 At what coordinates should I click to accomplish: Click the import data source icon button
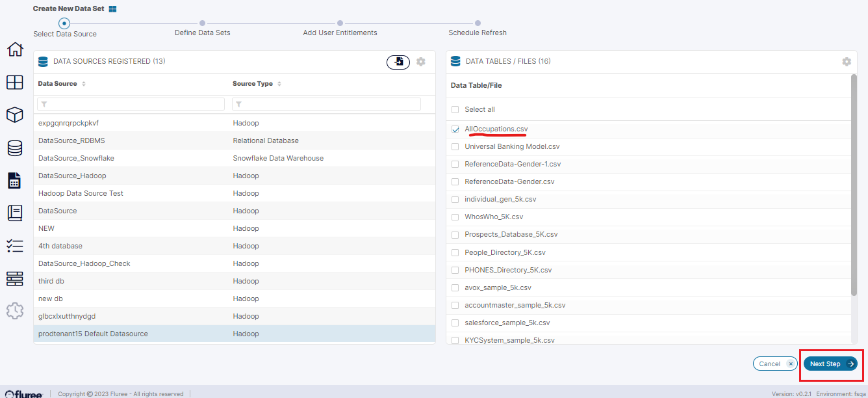(398, 62)
